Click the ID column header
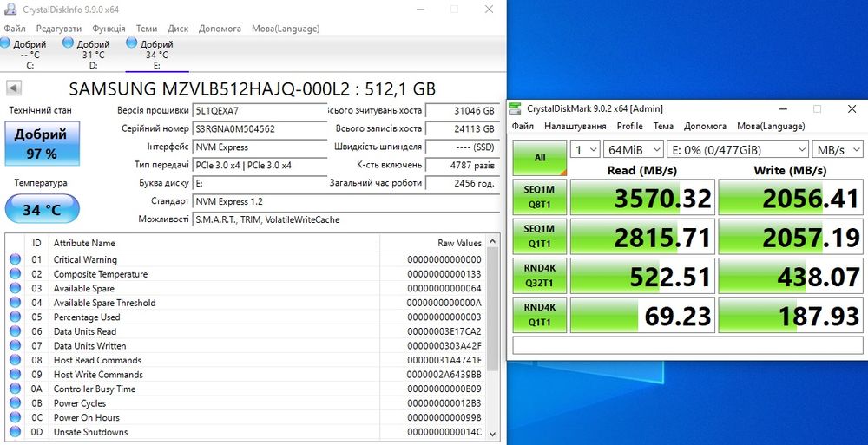Screen dimensions: 868x445 pos(36,243)
